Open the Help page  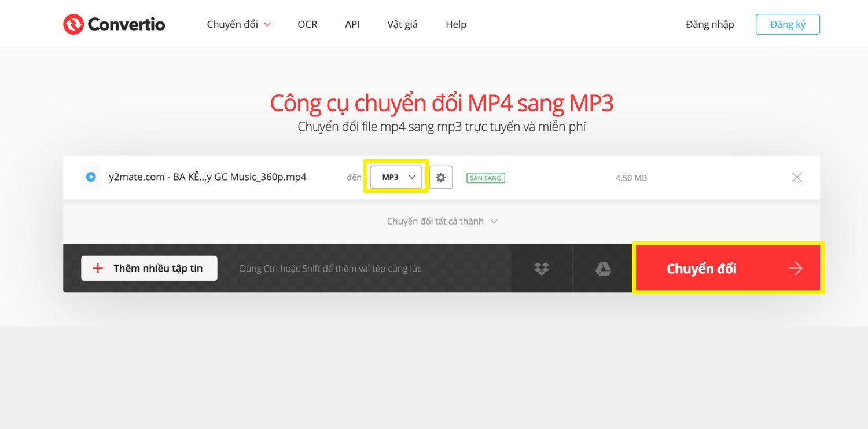pos(456,24)
